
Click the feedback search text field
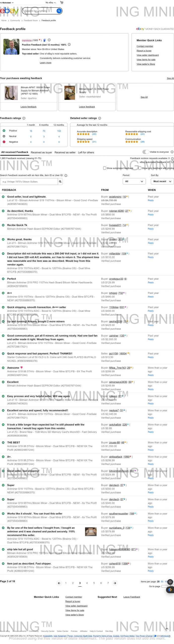29,182
